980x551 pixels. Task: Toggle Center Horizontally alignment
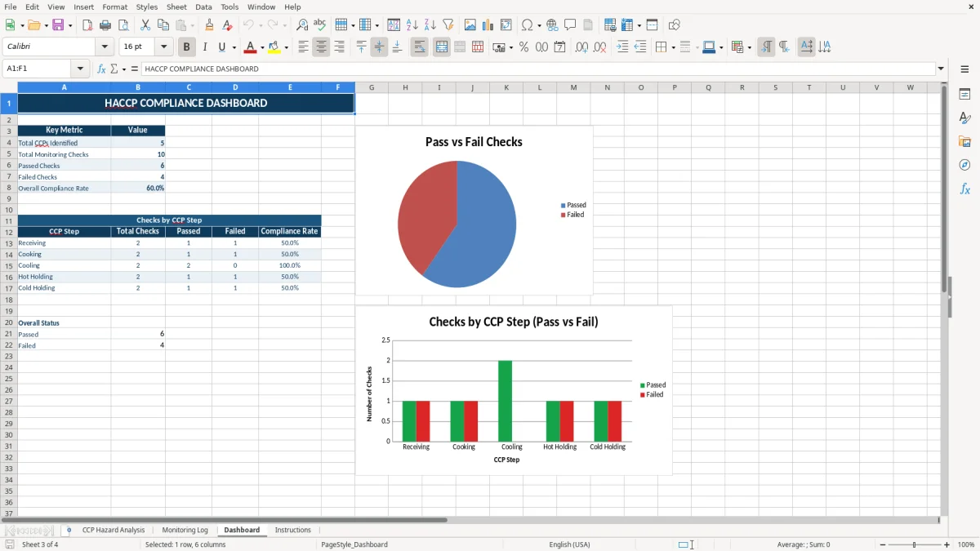pyautogui.click(x=321, y=47)
